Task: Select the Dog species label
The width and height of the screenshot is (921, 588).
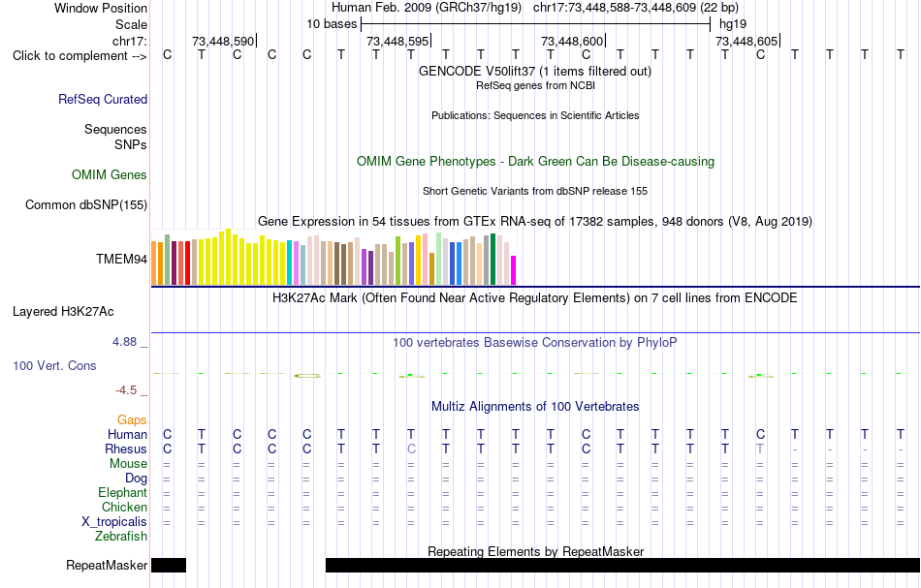Action: pyautogui.click(x=137, y=479)
